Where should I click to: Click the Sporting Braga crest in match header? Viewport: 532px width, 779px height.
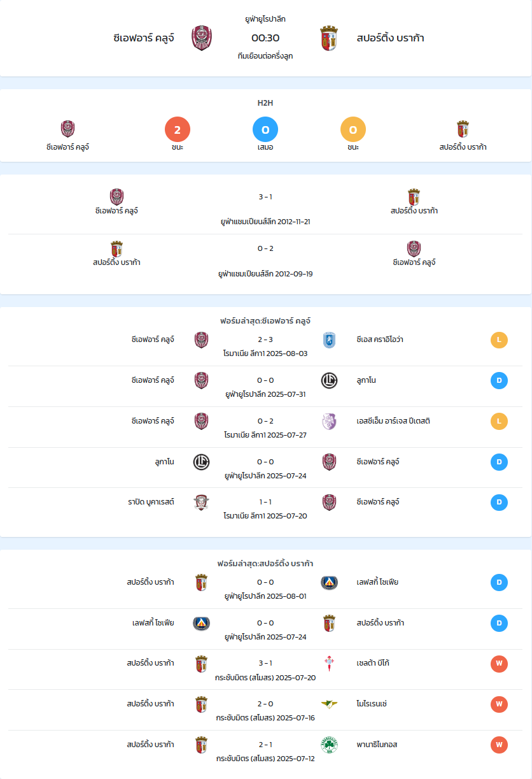329,38
